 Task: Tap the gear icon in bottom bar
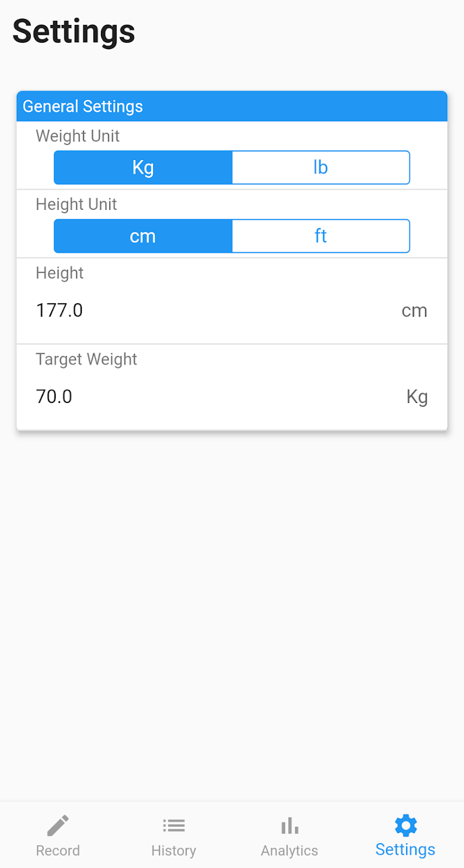[x=405, y=825]
